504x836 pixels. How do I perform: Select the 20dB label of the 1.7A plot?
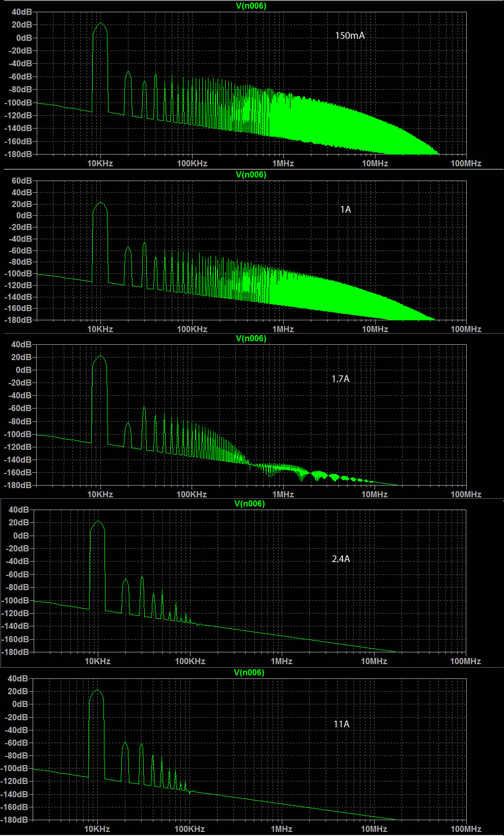click(22, 357)
